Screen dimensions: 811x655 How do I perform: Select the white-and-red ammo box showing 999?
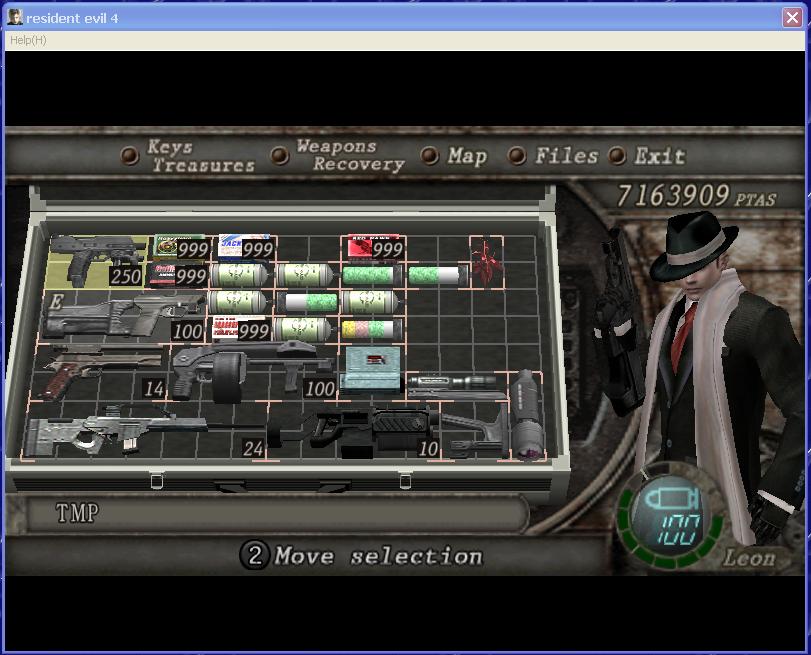tap(241, 329)
